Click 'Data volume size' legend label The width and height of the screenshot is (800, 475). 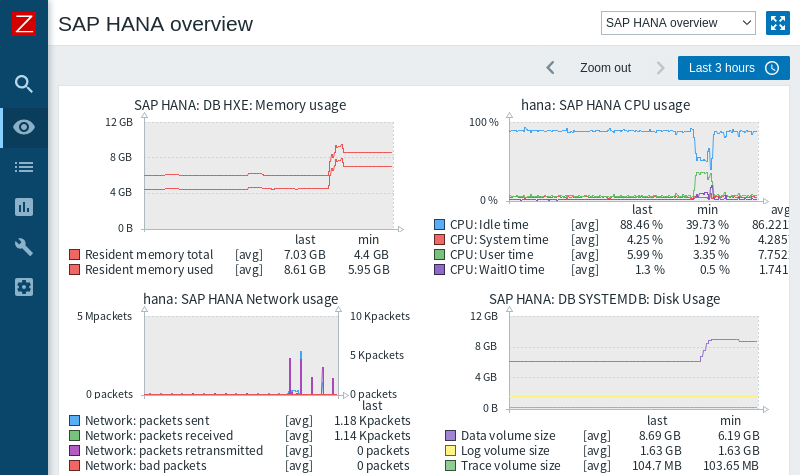click(508, 436)
